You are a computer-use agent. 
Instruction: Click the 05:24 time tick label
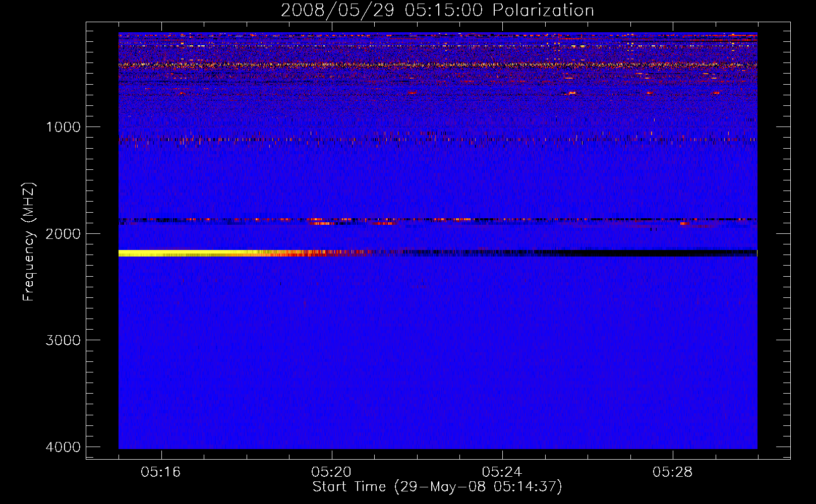(x=502, y=472)
